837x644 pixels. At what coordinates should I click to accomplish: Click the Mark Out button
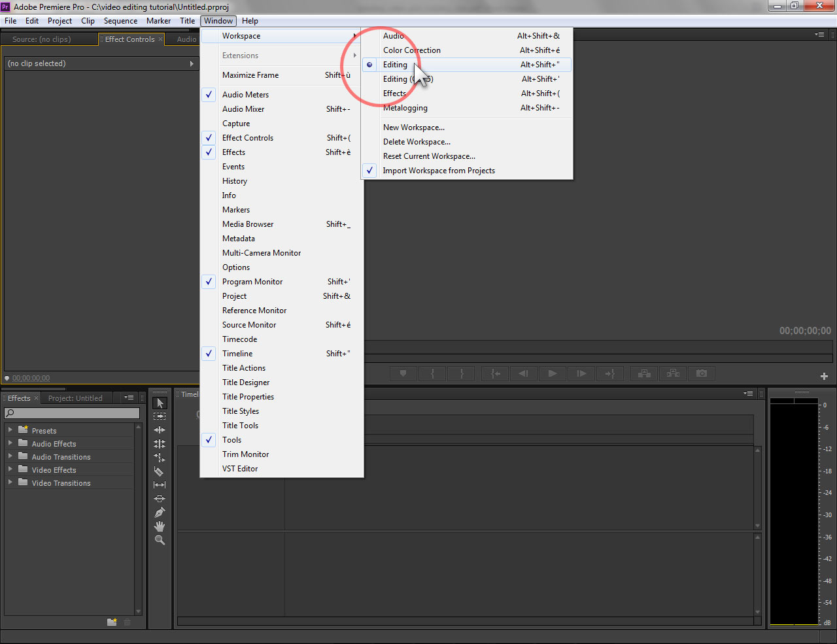click(x=462, y=373)
